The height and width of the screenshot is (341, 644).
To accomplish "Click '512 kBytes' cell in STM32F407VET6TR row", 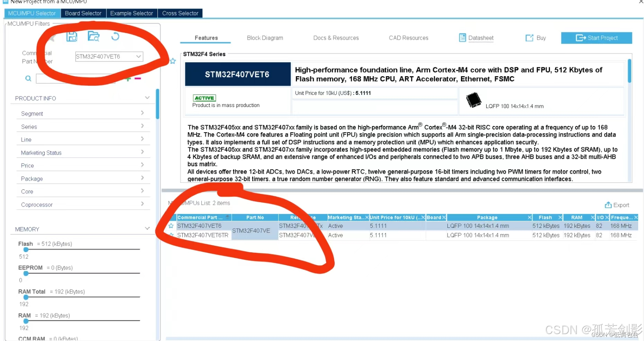I will [546, 235].
